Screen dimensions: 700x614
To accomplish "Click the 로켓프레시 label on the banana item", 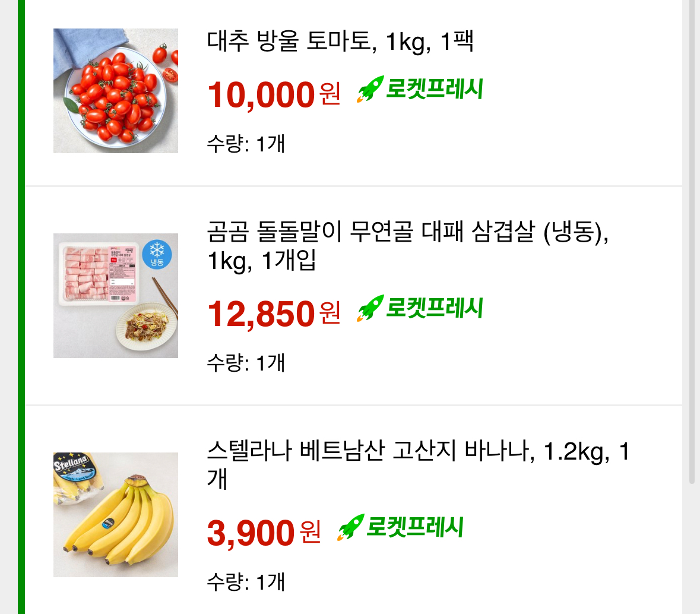I will (x=414, y=527).
